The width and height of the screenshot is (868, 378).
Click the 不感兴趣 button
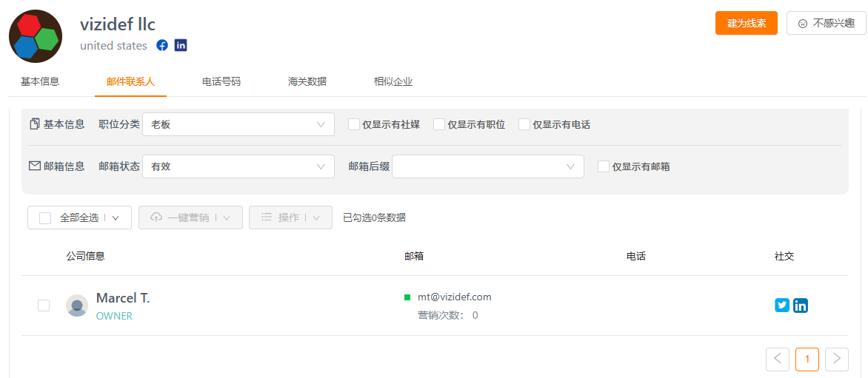tap(826, 23)
